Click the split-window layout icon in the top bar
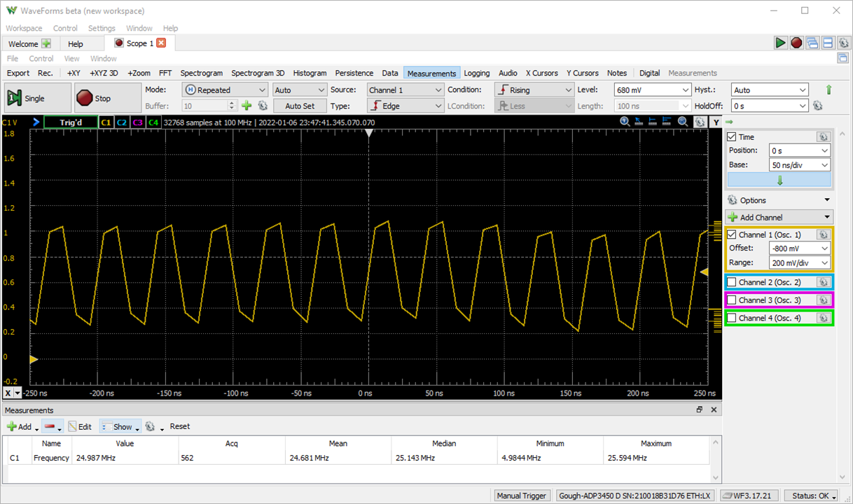The image size is (853, 504). pyautogui.click(x=828, y=43)
